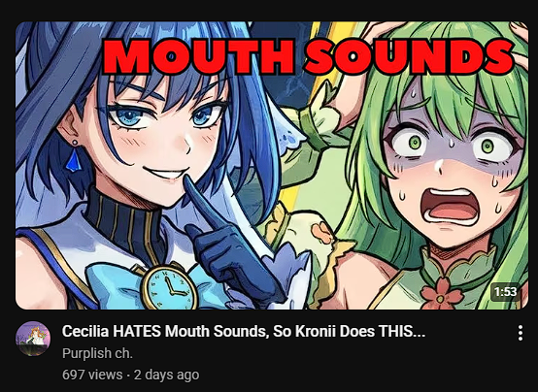Click the Purplish ch. channel avatar
538x392 pixels.
33,339
